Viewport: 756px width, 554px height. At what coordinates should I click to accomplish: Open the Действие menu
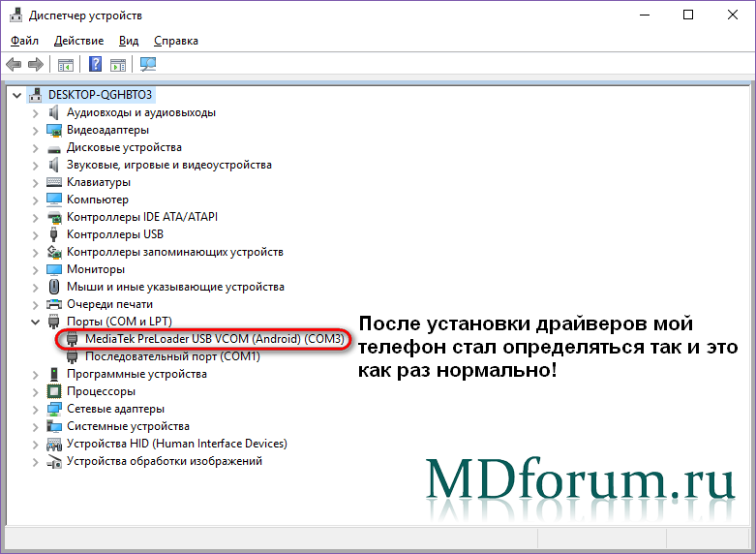click(78, 41)
